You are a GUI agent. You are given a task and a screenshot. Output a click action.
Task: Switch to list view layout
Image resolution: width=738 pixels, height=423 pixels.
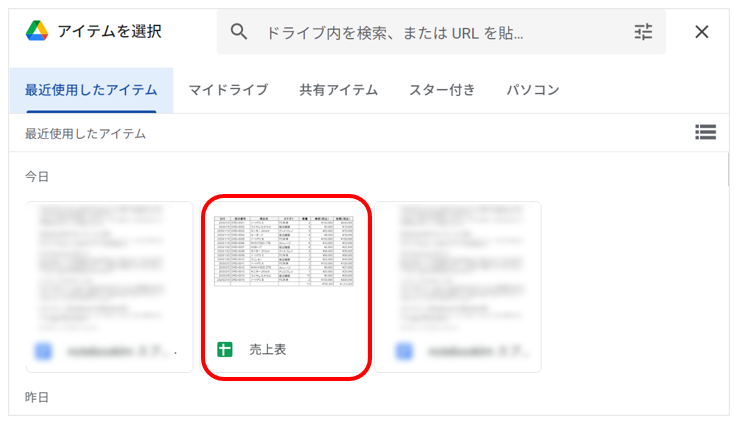[705, 132]
